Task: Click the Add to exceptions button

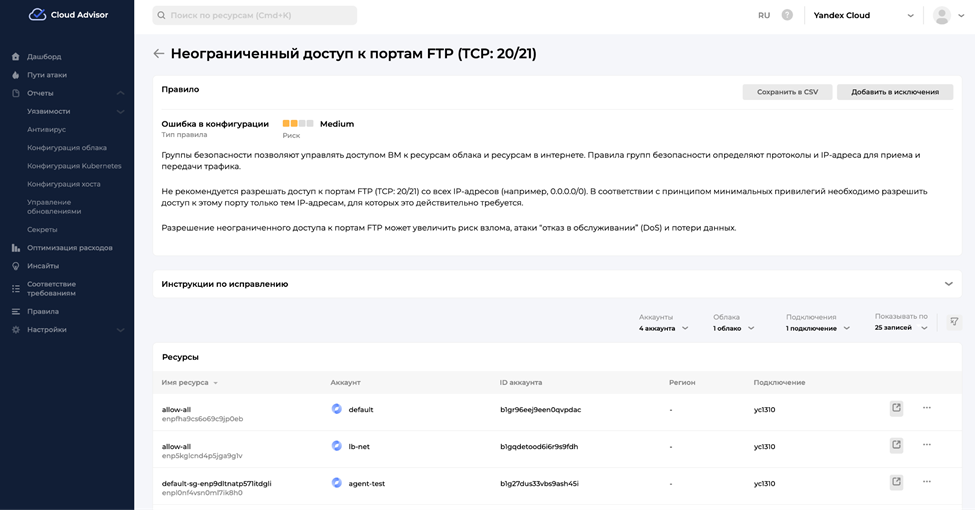Action: click(x=894, y=92)
